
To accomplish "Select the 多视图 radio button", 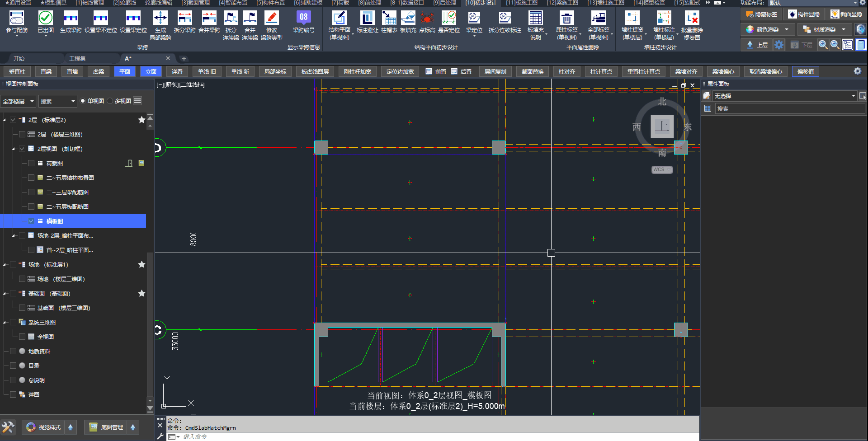I will point(110,101).
